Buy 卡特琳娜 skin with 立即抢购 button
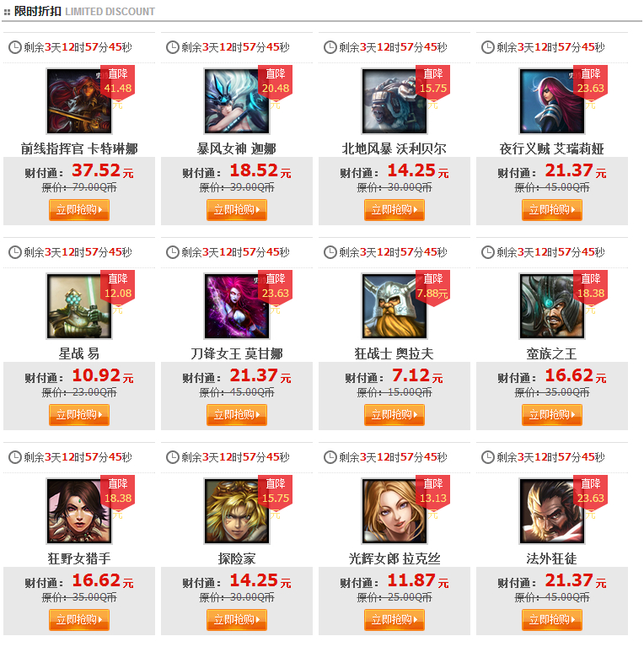This screenshot has width=644, height=647. 79,209
